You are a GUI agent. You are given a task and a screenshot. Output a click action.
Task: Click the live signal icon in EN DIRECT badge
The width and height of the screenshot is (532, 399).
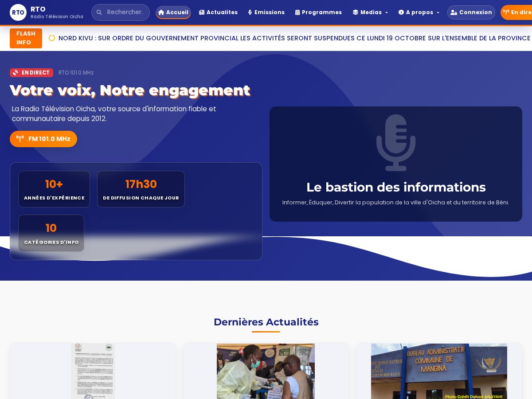point(16,73)
